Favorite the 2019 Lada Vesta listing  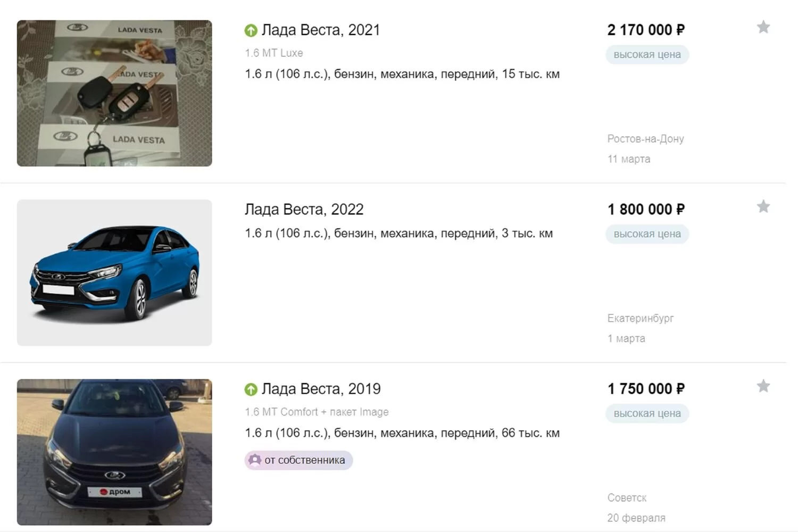click(x=763, y=386)
